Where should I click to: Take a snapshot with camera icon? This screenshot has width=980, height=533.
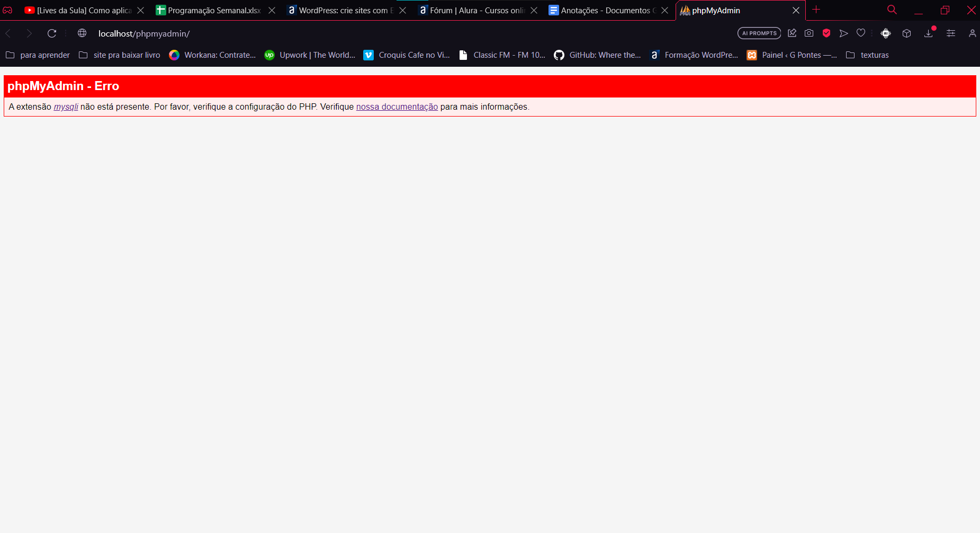point(809,33)
